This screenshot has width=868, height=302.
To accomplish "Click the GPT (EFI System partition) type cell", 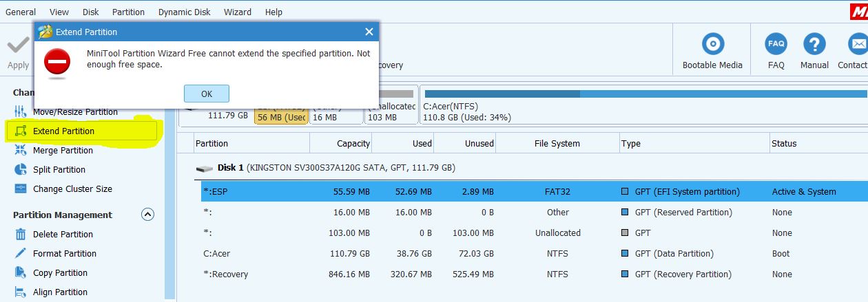I will coord(687,191).
